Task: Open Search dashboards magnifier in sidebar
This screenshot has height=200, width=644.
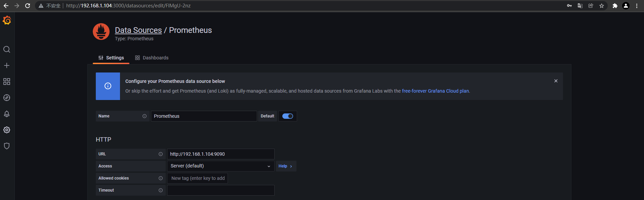Action: tap(7, 49)
